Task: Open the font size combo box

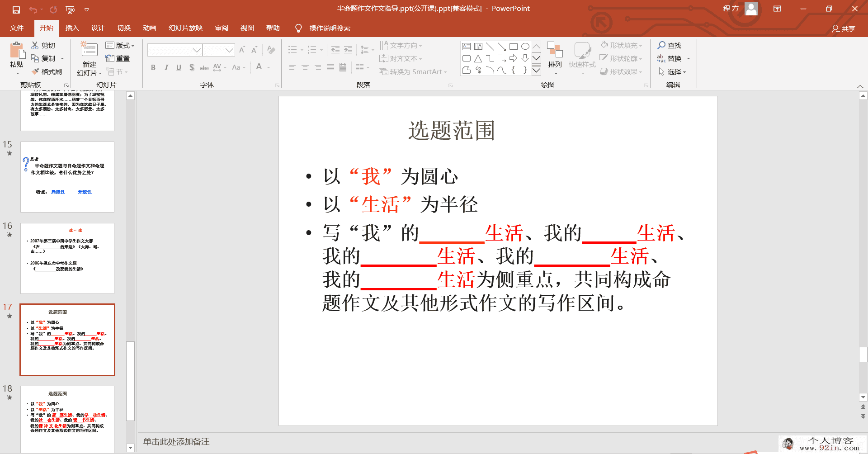Action: pos(218,50)
